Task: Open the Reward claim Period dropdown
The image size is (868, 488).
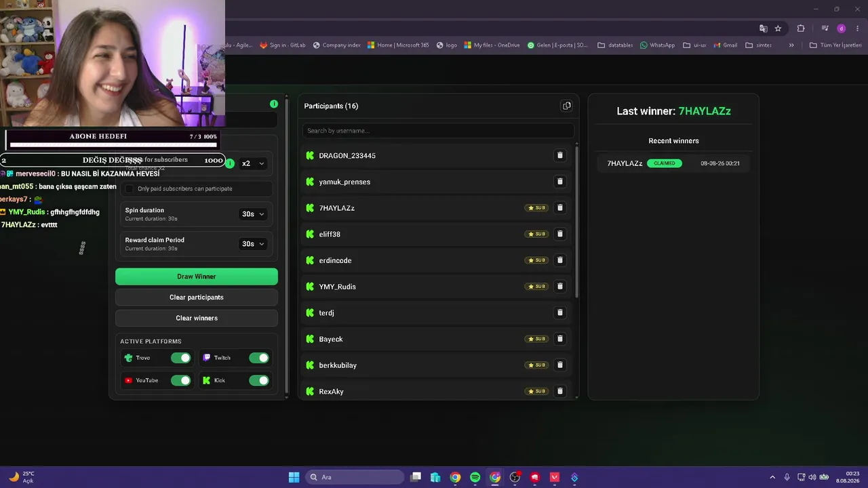Action: click(253, 244)
